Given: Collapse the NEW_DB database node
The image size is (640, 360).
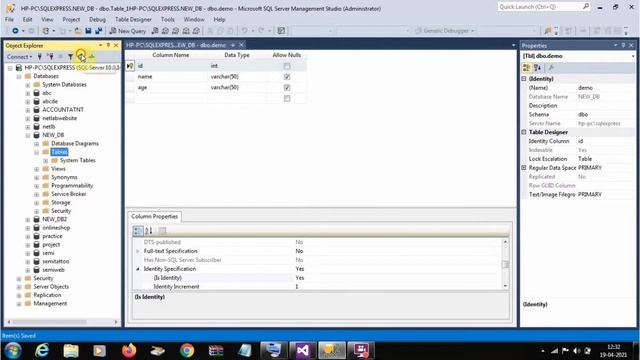Looking at the screenshot, I should click(x=28, y=135).
